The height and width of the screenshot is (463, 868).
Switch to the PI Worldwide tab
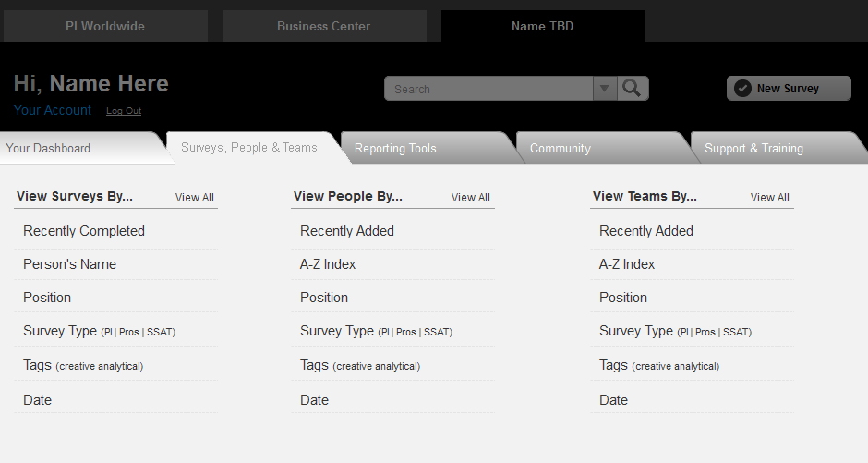105,26
